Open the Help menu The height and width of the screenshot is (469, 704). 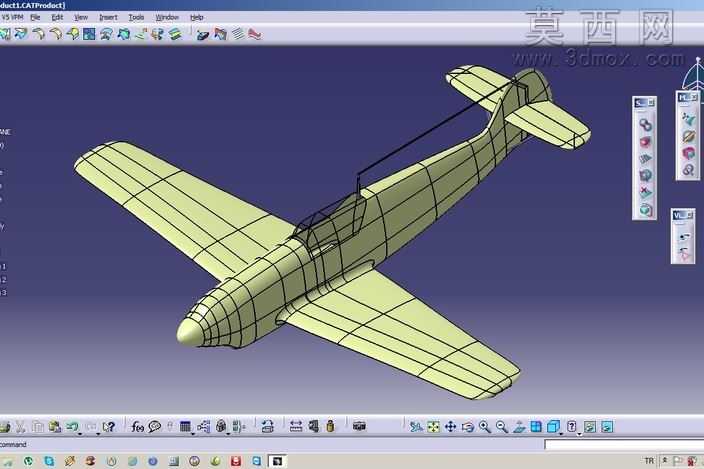(197, 18)
